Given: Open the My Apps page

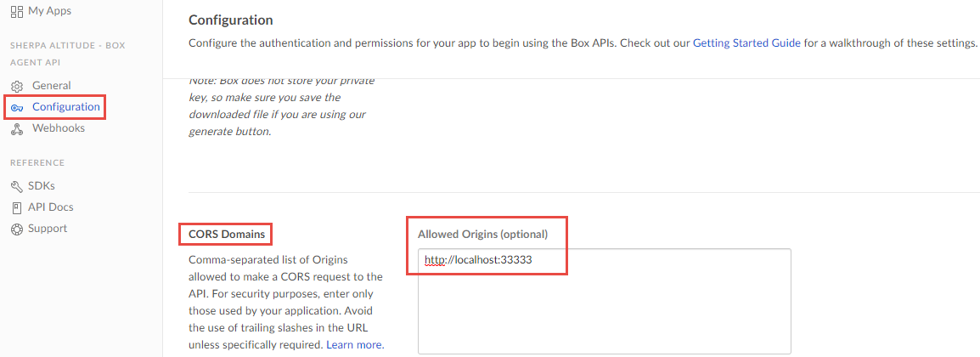Looking at the screenshot, I should (x=49, y=11).
